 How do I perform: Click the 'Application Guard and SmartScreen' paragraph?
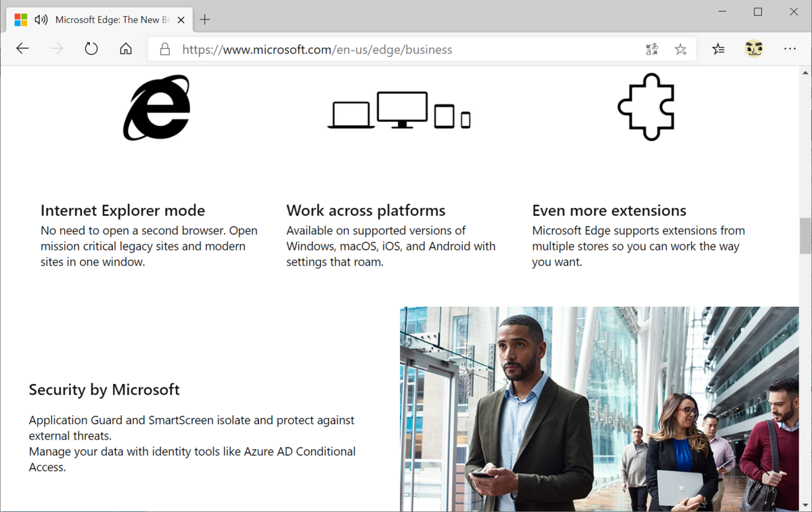(191, 427)
